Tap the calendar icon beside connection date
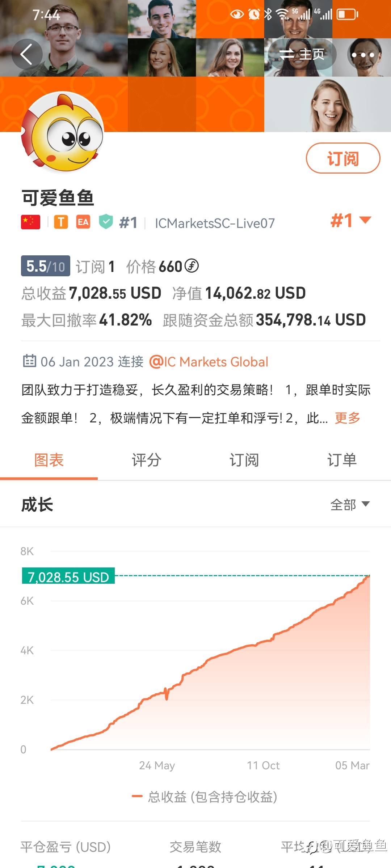The width and height of the screenshot is (391, 868). click(29, 361)
